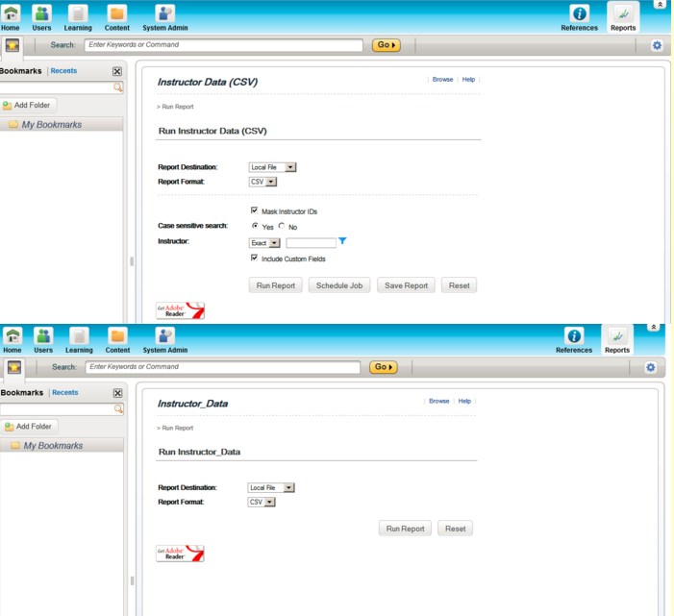Switch to Bookmarks tab in top screen
The height and width of the screenshot is (616, 674).
pyautogui.click(x=20, y=71)
